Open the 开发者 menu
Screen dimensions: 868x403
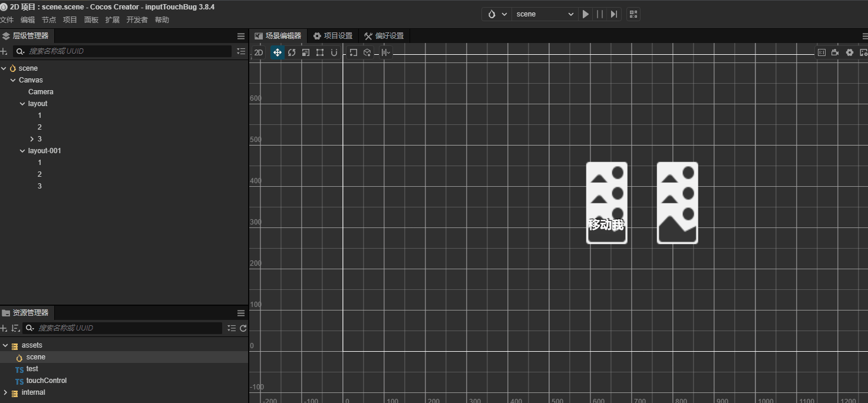137,20
